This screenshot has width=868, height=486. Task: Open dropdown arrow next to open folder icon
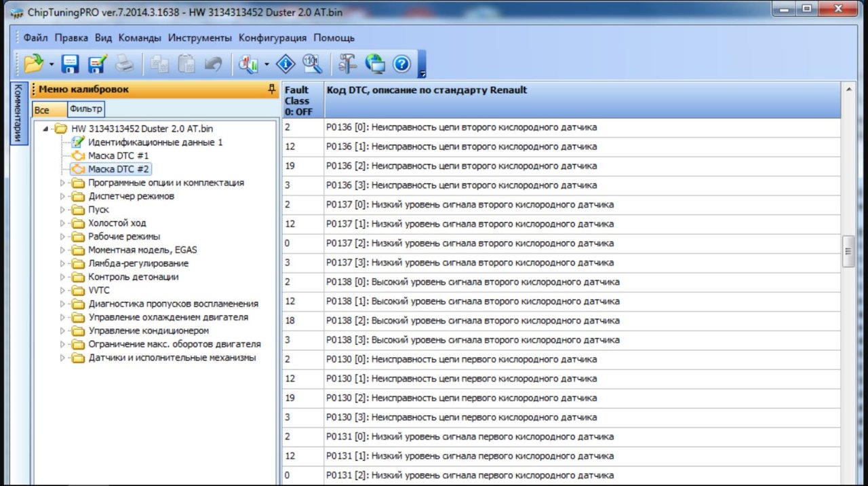[52, 64]
